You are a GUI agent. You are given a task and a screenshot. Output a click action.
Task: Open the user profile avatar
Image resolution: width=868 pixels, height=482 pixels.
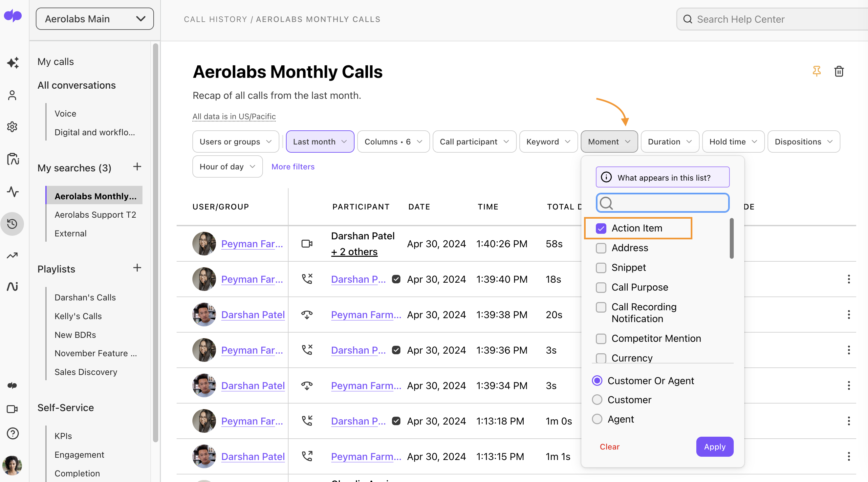pos(12,465)
